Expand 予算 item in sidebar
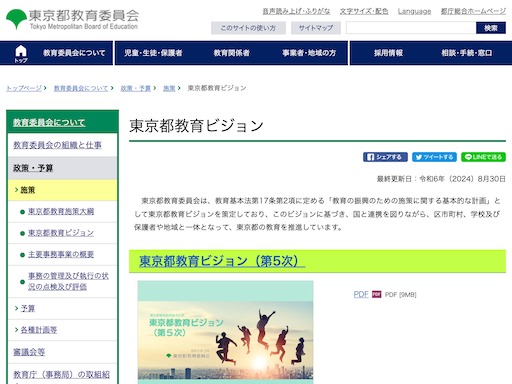 [x=28, y=308]
